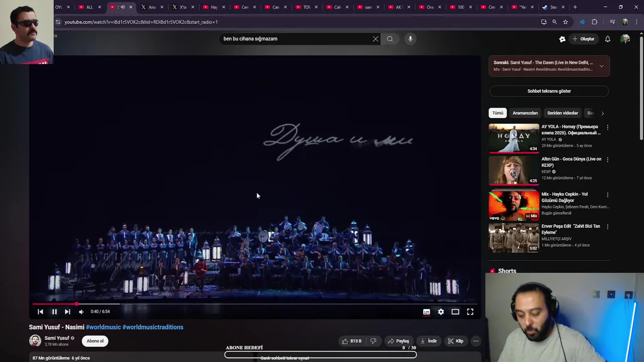This screenshot has width=644, height=362.
Task: Clear the YouTube search box
Action: coord(375,39)
